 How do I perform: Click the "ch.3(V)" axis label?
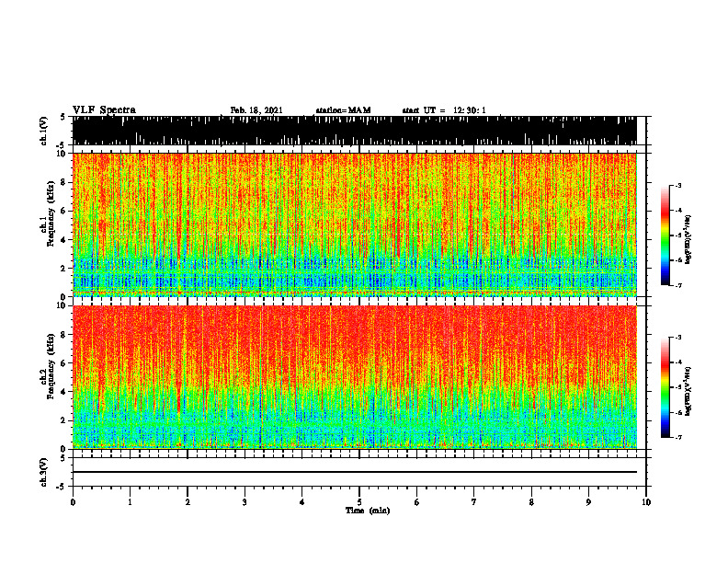44,472
